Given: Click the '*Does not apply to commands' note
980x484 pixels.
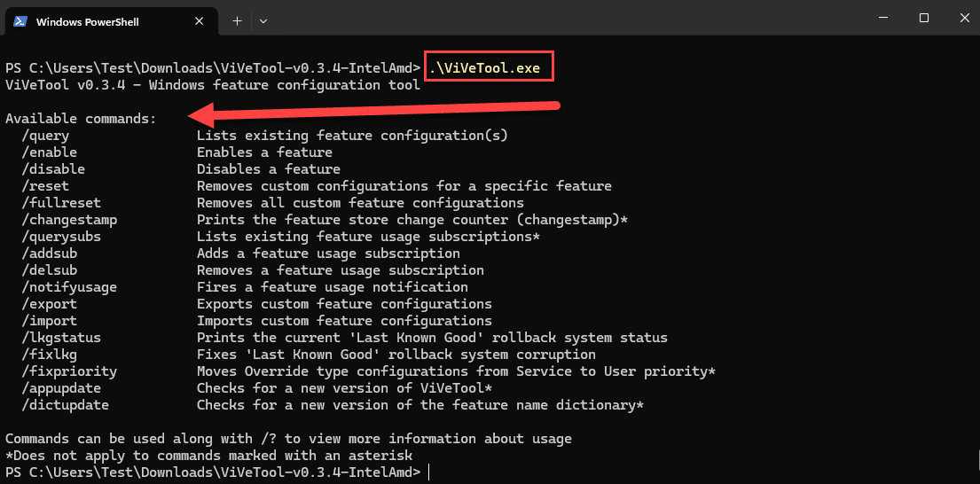Looking at the screenshot, I should (x=208, y=456).
